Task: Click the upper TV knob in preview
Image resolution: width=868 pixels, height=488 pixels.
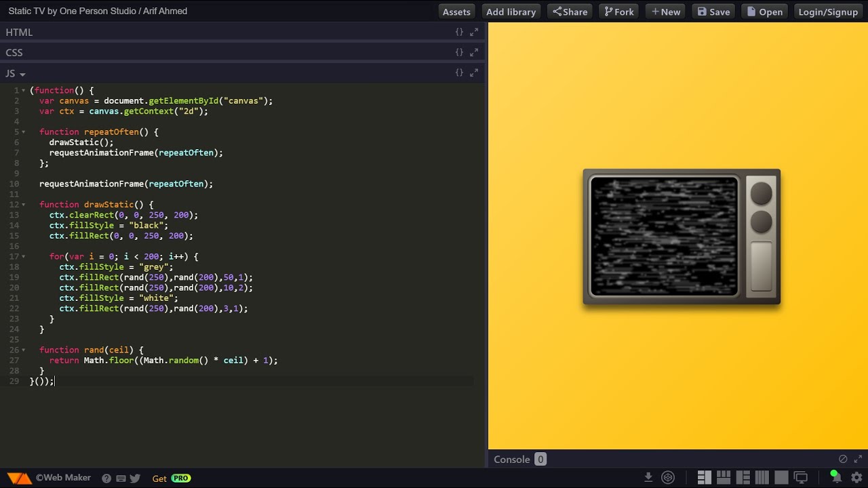Action: 761,193
